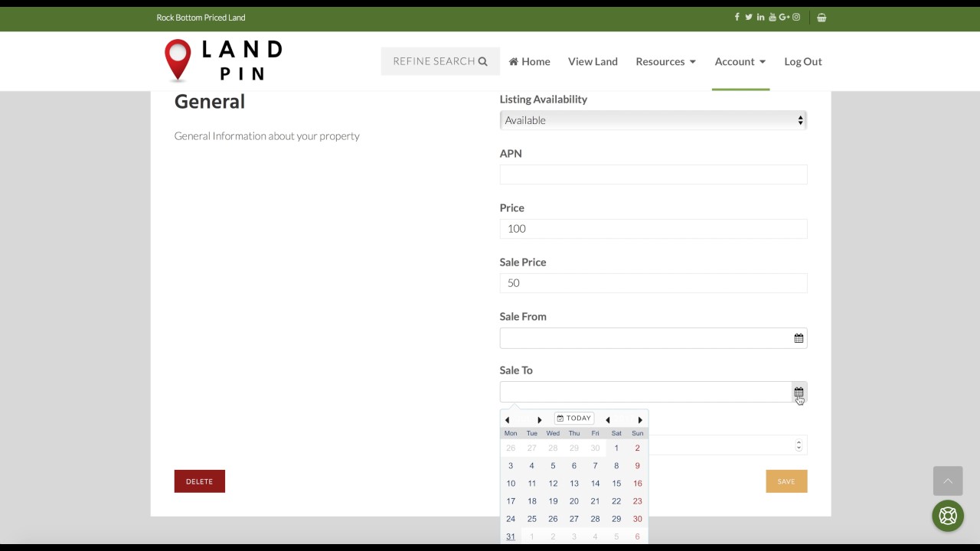This screenshot has width=980, height=551.
Task: Open Listing Availability dropdown
Action: click(653, 120)
